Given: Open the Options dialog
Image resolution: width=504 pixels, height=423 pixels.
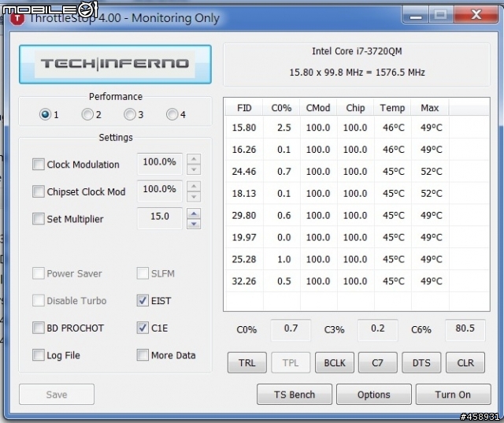Looking at the screenshot, I should 374,395.
